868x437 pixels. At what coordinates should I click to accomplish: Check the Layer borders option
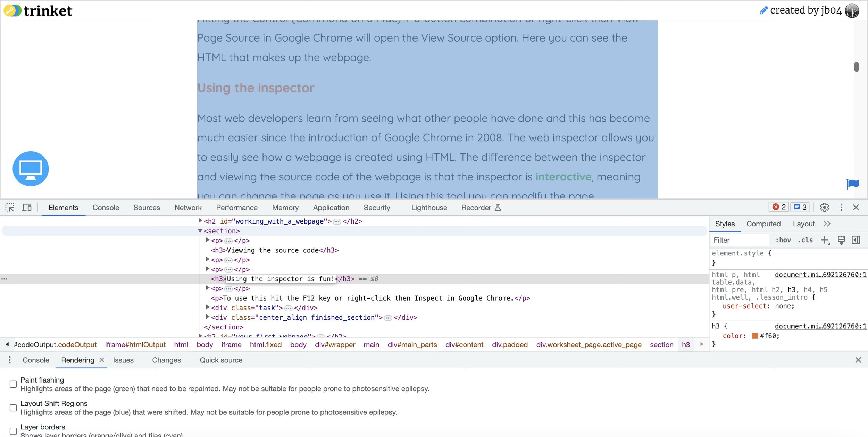(x=13, y=431)
